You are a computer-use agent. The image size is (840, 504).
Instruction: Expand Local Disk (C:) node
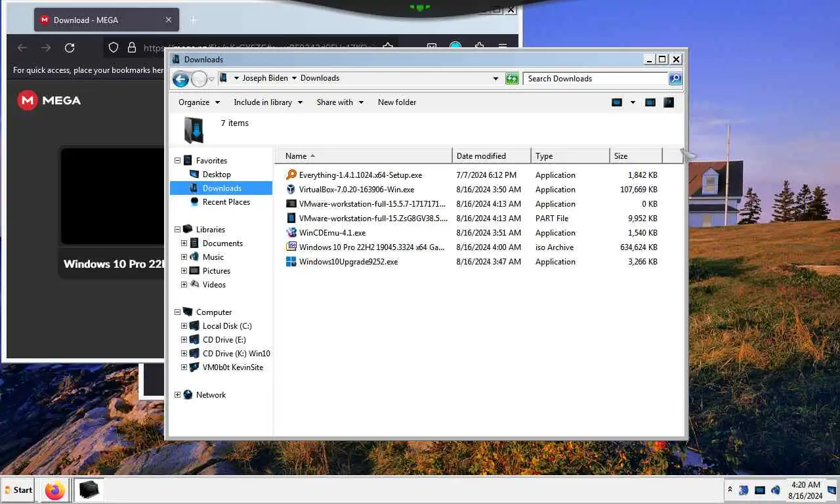184,326
